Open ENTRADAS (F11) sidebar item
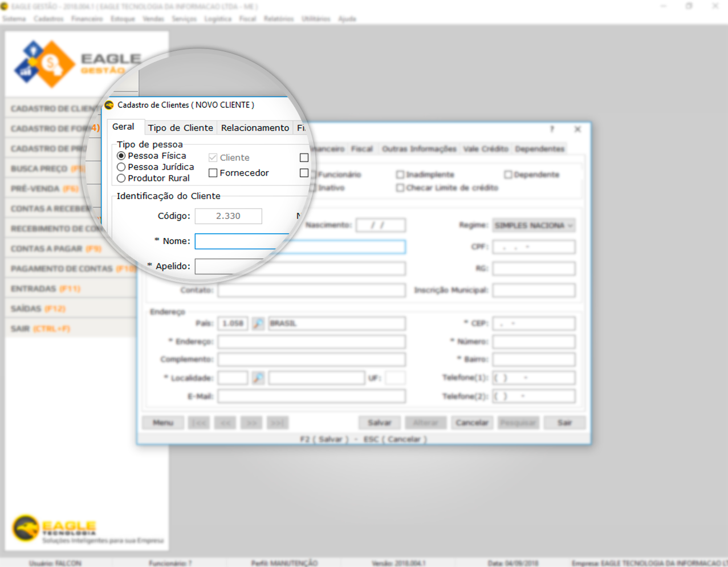The height and width of the screenshot is (567, 728). 71,289
